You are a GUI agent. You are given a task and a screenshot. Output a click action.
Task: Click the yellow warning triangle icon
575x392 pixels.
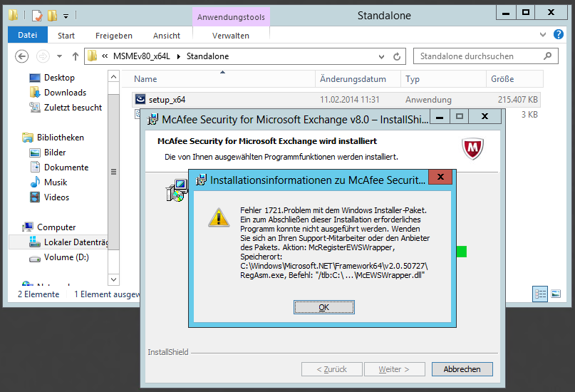[x=219, y=217]
